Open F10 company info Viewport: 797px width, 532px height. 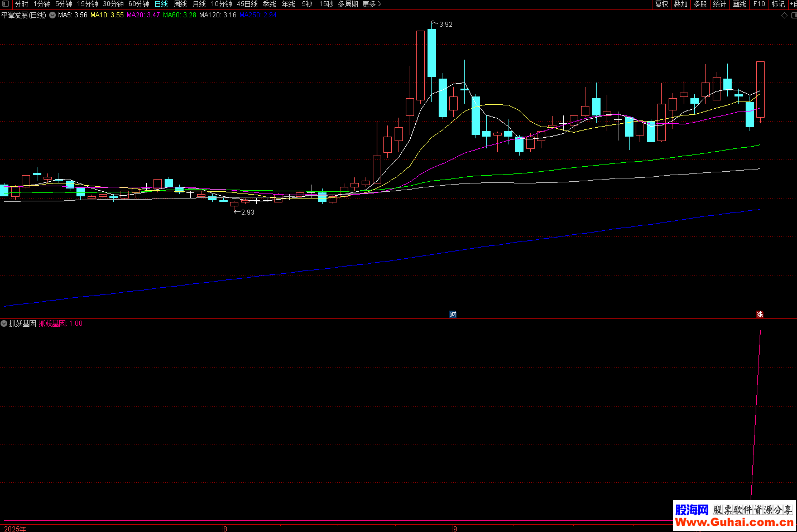(759, 4)
